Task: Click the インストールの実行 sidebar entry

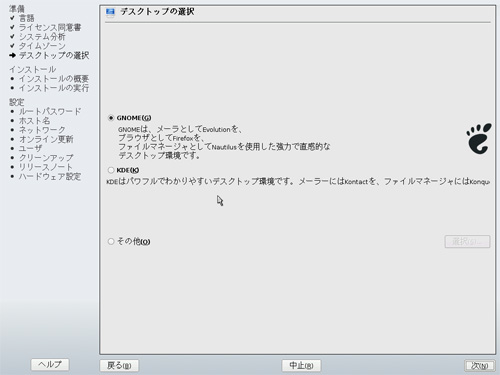Action: tap(54, 88)
